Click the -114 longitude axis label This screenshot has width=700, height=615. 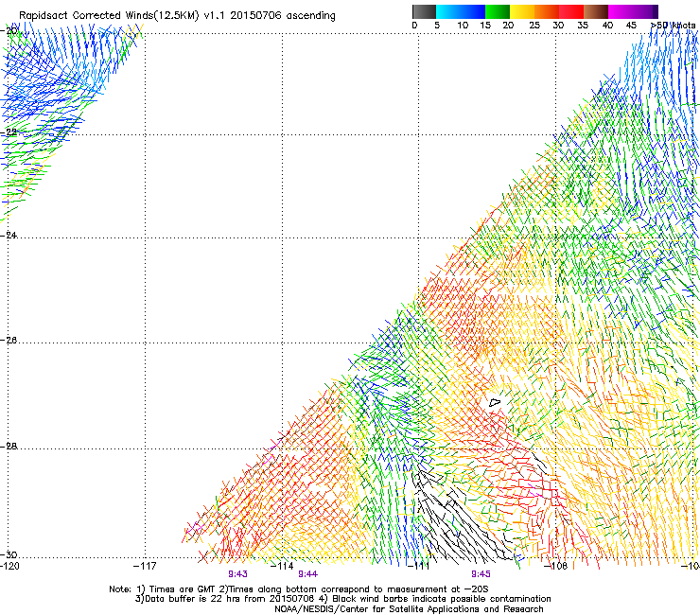[x=282, y=567]
